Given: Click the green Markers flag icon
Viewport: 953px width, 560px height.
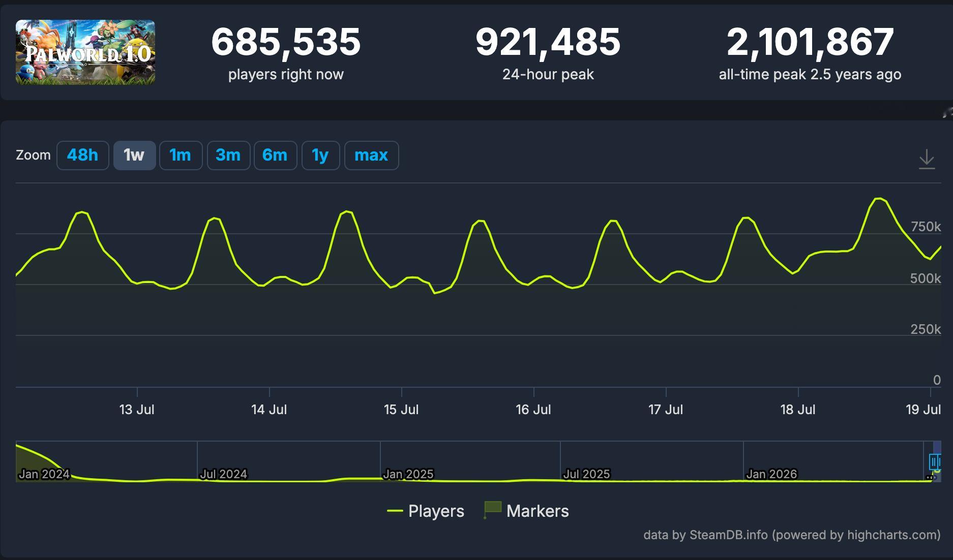Looking at the screenshot, I should click(492, 510).
